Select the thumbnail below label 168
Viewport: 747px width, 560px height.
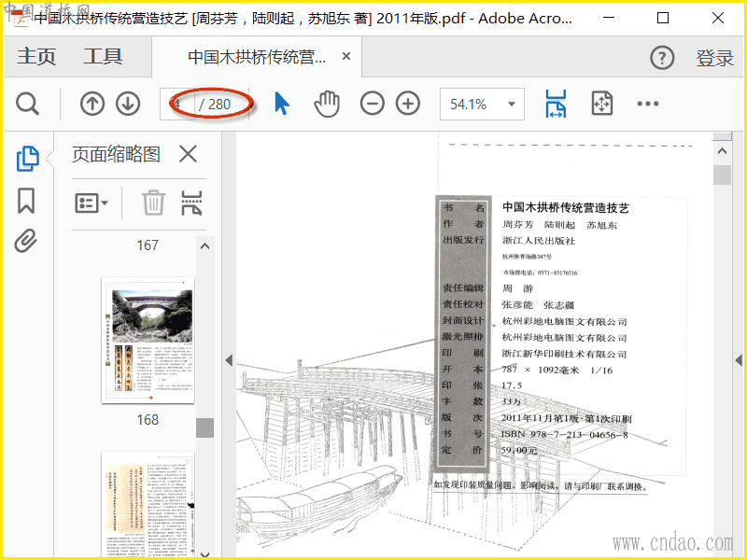pos(148,504)
